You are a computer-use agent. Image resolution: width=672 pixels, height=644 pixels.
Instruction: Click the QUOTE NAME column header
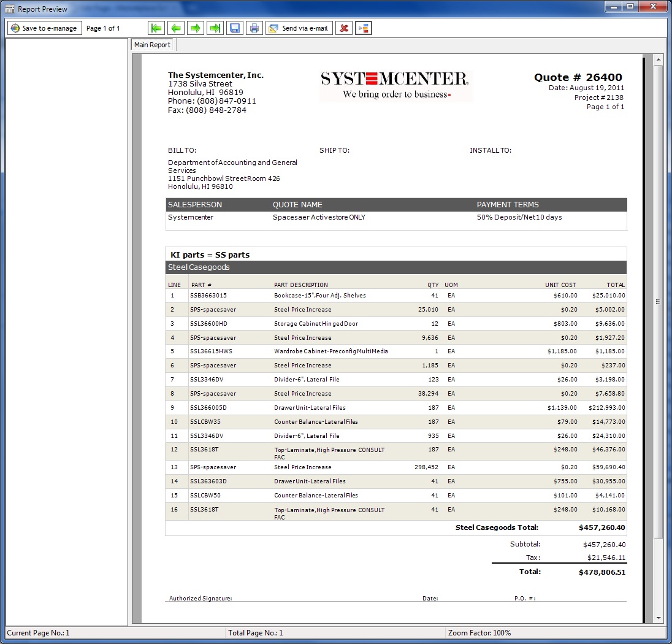[297, 205]
